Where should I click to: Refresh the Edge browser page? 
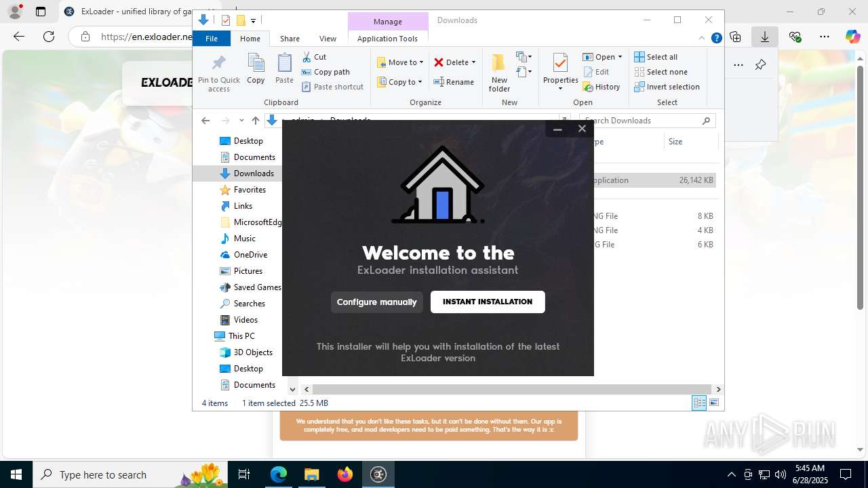49,37
